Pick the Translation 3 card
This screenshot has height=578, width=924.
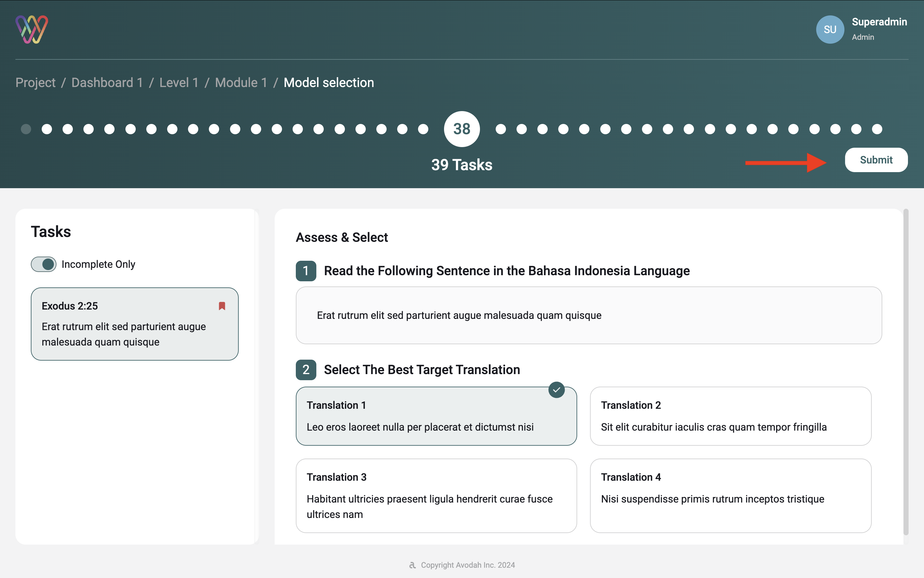[x=436, y=495]
